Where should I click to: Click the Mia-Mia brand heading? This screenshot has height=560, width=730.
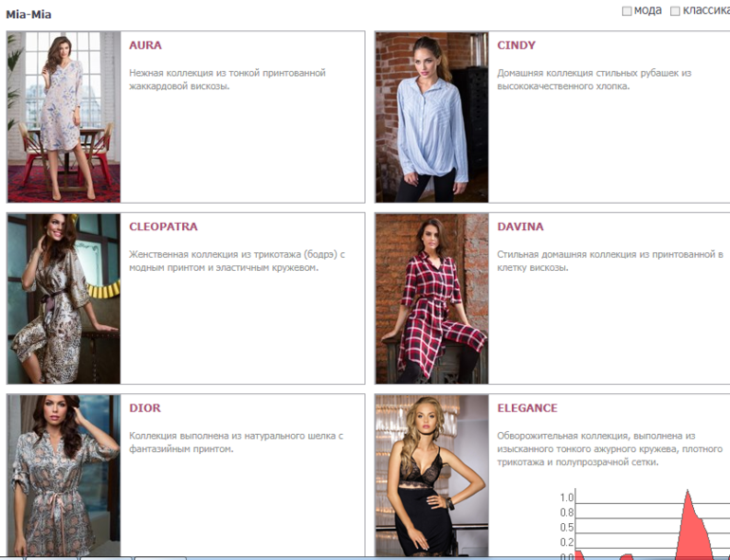pos(28,14)
